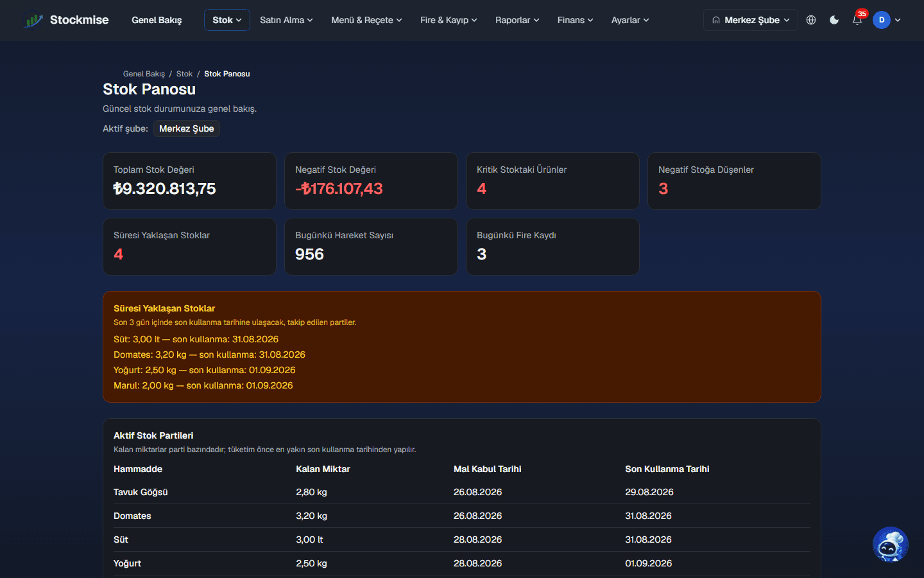This screenshot has height=578, width=924.
Task: Click the Hammadde column header
Action: 138,469
